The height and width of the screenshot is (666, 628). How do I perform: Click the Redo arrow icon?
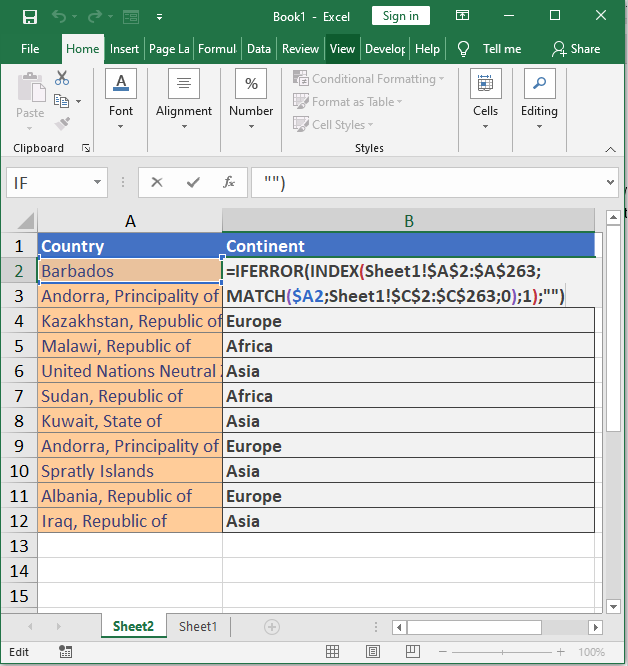tap(95, 17)
